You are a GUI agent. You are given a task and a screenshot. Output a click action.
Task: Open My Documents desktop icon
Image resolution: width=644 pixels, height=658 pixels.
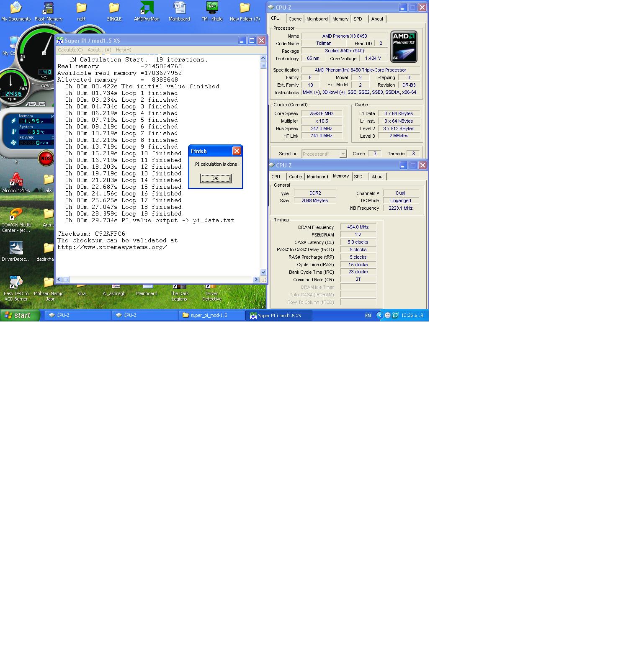[x=16, y=8]
